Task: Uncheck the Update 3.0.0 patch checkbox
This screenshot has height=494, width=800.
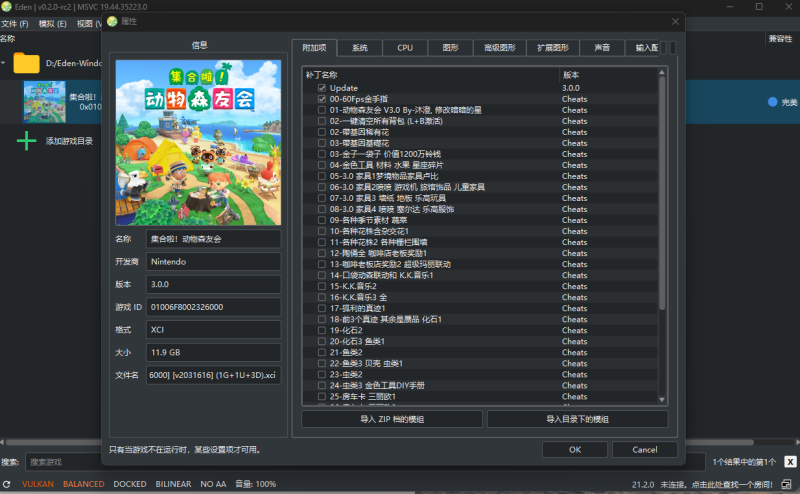Action: pos(321,88)
